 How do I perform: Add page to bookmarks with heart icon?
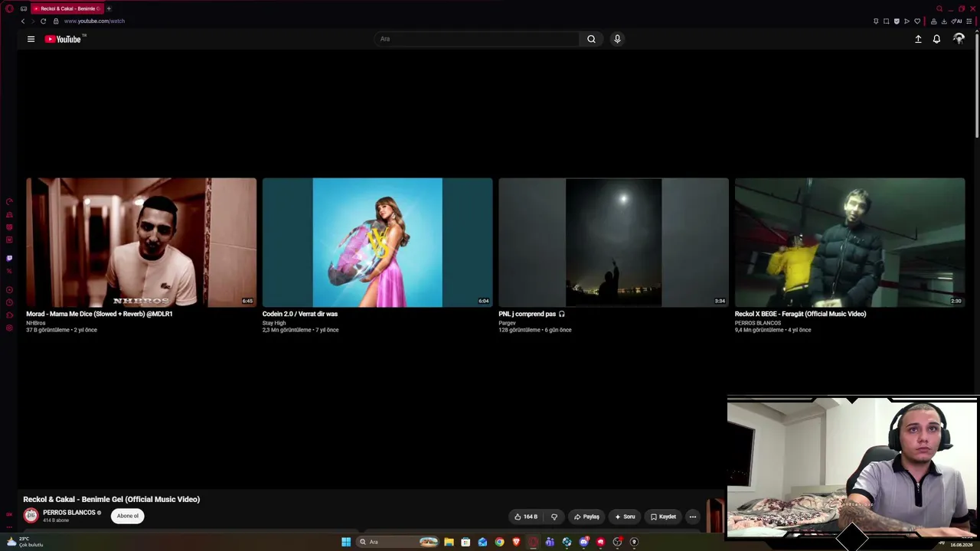coord(917,21)
